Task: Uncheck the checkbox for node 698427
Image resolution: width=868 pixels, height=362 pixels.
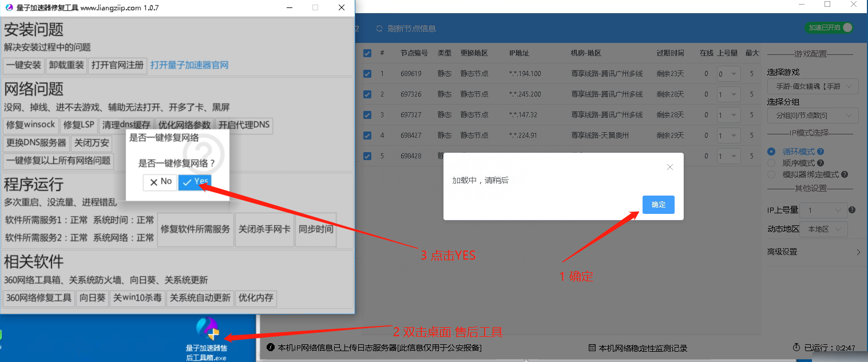Action: tap(367, 136)
